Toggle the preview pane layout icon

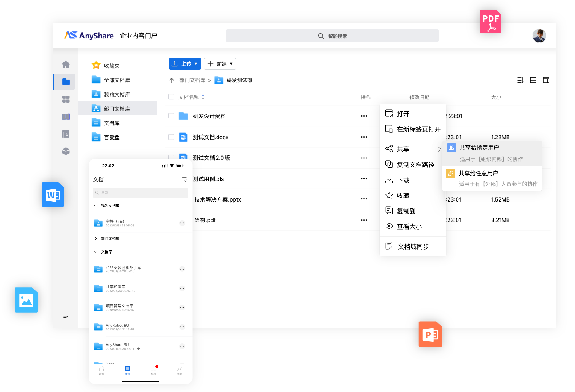pos(546,80)
